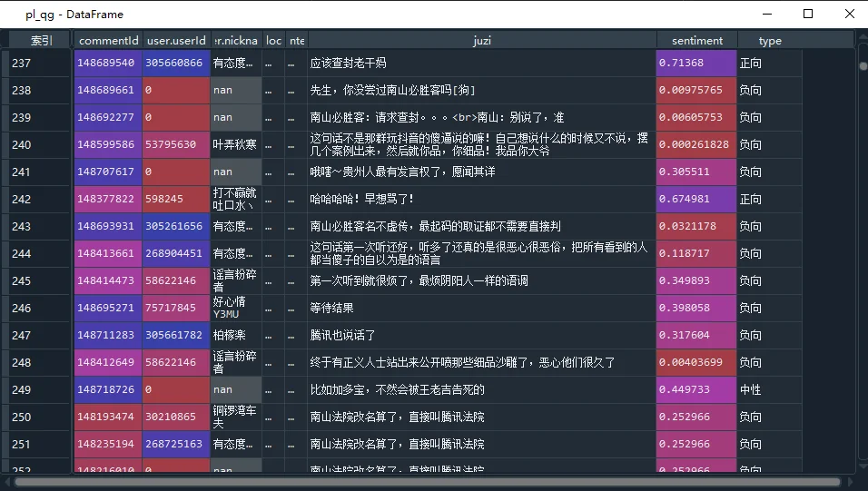The image size is (868, 491).
Task: Select sentiment cell 0.71368
Action: pos(696,64)
